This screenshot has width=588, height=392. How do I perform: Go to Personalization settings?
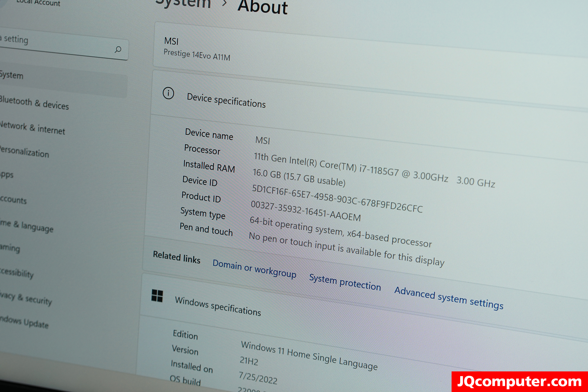(x=24, y=152)
